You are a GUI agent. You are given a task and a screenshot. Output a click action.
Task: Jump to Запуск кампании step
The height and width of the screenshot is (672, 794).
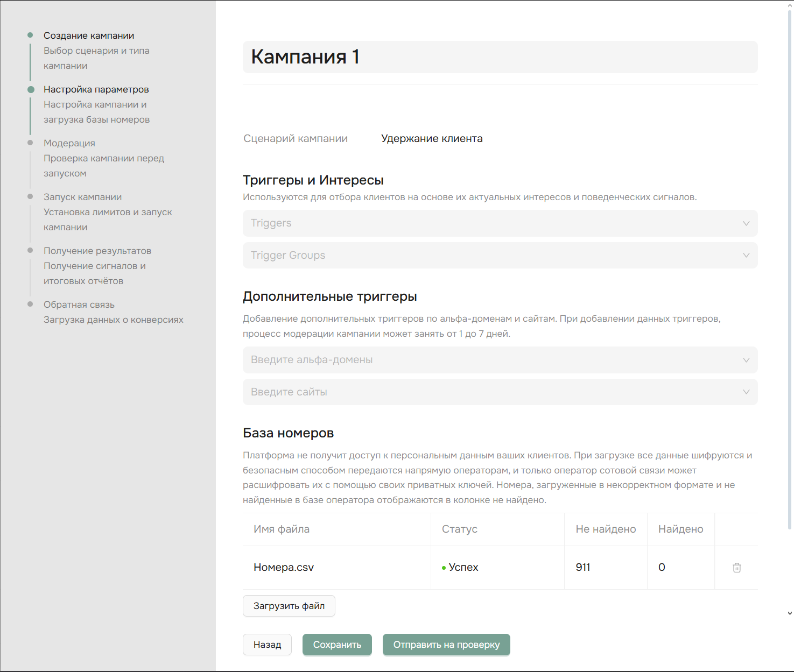82,197
